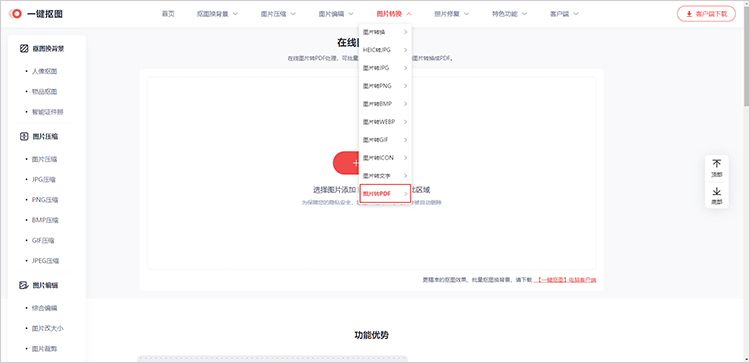Open 综合编辑 in the sidebar
The height and width of the screenshot is (363, 750).
pos(44,308)
